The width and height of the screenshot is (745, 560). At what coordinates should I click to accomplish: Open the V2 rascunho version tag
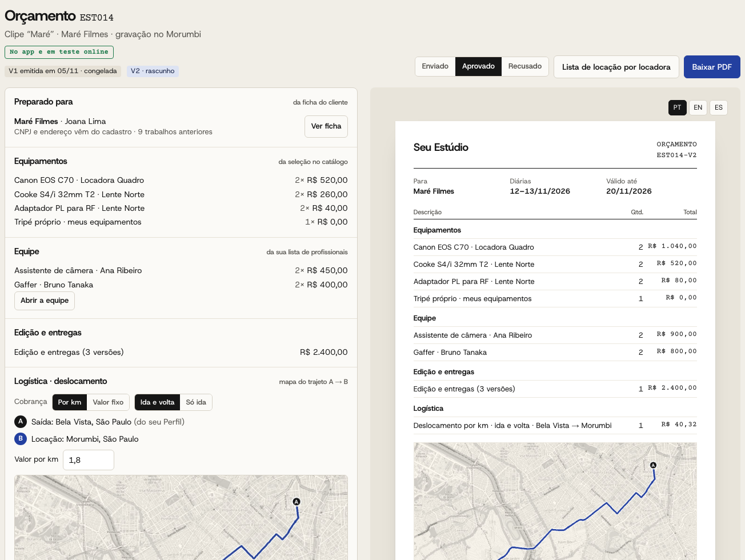pos(153,71)
